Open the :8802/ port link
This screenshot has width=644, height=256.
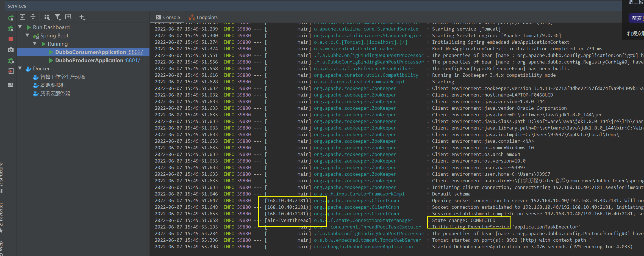[135, 52]
